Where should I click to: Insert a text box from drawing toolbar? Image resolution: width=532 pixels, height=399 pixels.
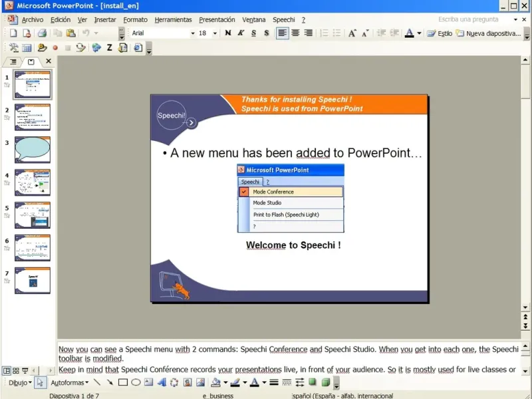click(148, 382)
